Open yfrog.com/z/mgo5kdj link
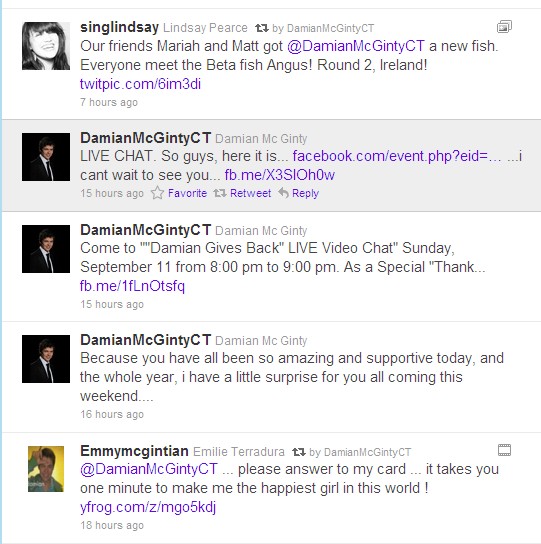This screenshot has height=544, width=541. tap(148, 507)
